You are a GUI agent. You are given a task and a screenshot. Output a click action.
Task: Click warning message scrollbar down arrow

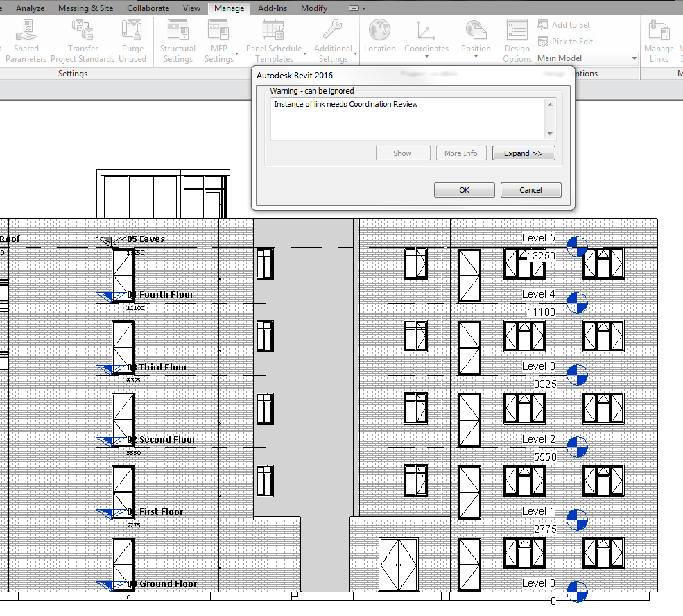(550, 134)
